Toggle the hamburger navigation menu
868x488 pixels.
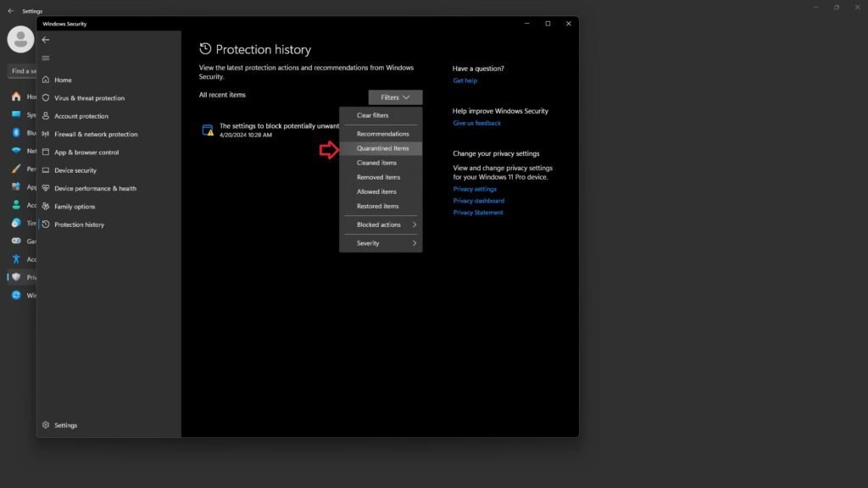coord(46,58)
